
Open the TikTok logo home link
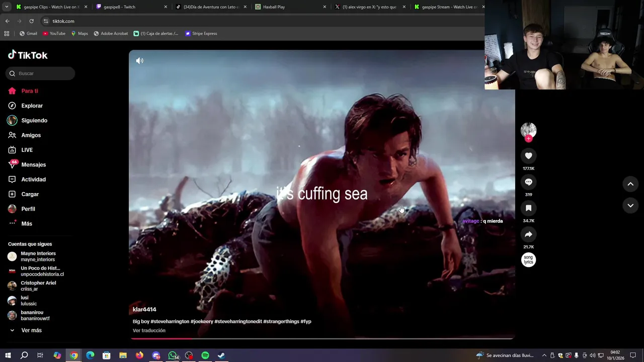[x=28, y=55]
